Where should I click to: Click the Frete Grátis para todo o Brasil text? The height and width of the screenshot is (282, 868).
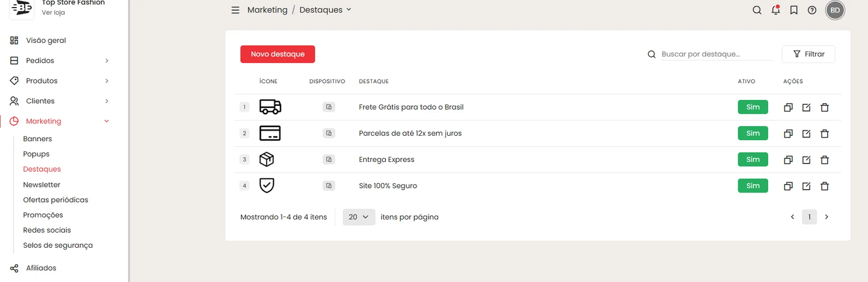pyautogui.click(x=411, y=107)
